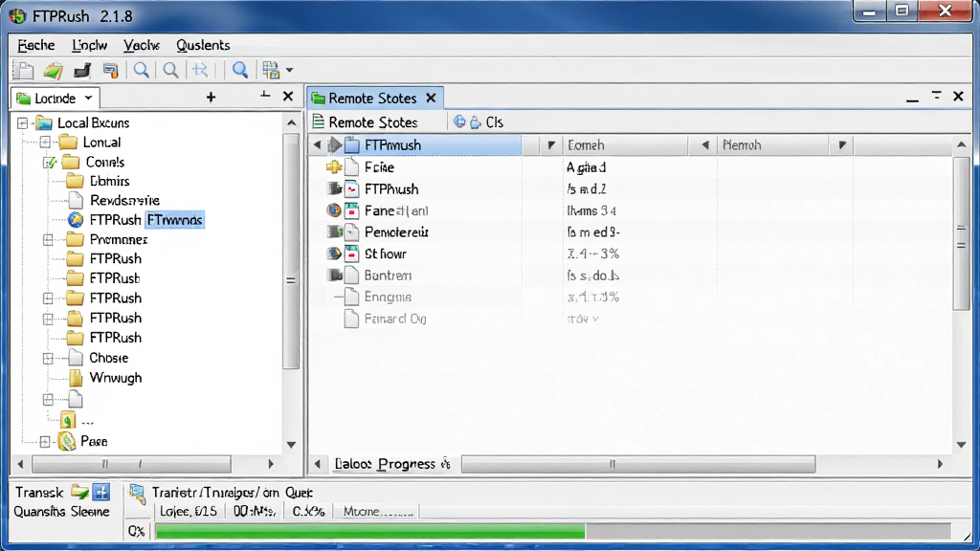Sort by the Nemoh column header
The width and height of the screenshot is (980, 551).
pyautogui.click(x=773, y=145)
